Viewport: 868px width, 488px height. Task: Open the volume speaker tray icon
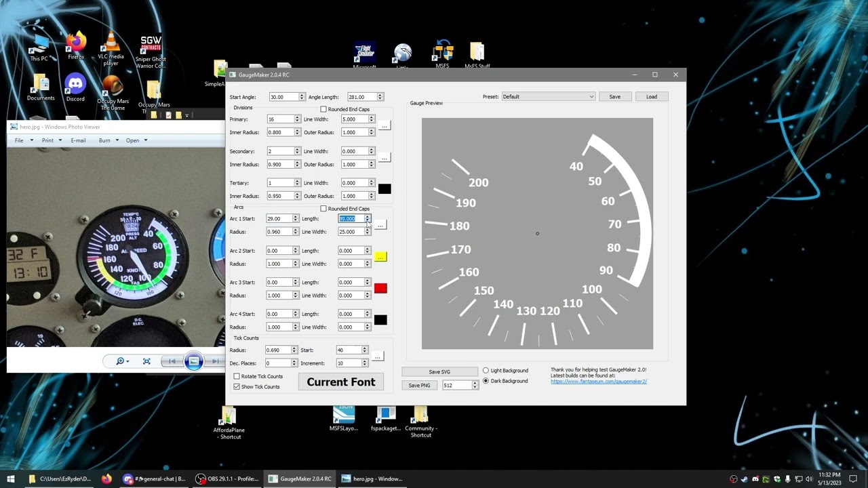point(809,479)
